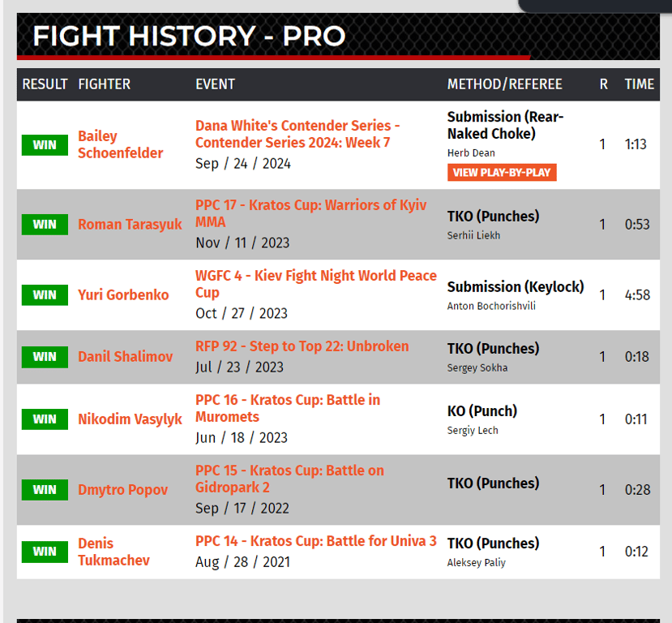Open Dana White's Contender Series event
672x623 pixels.
pyautogui.click(x=297, y=135)
